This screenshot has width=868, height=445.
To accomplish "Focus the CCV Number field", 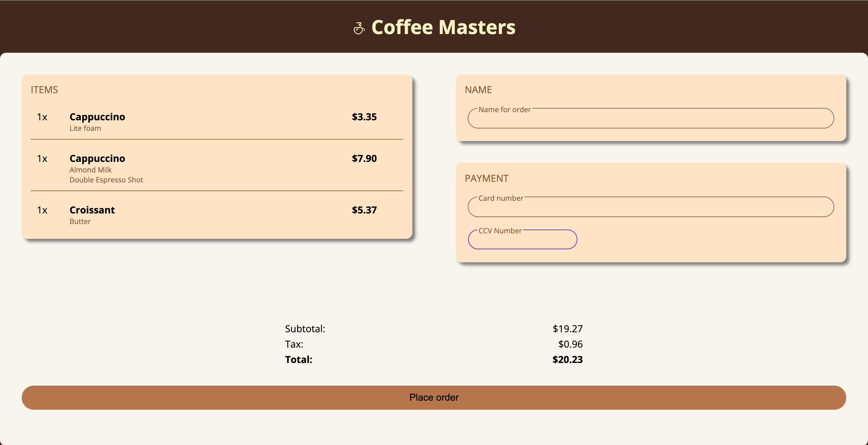I will pos(522,239).
